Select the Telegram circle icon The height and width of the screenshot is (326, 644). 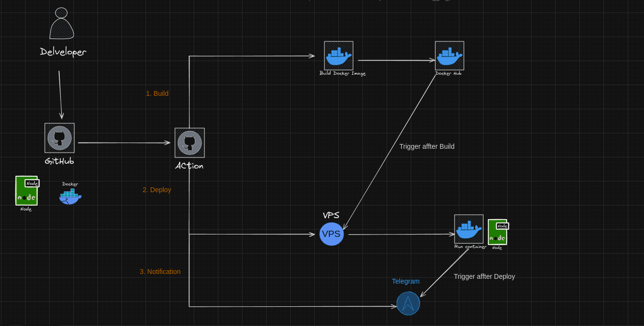408,303
